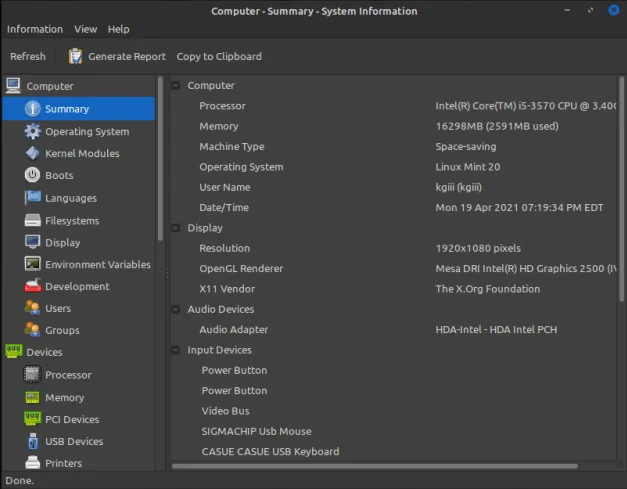Select Kernel Modules label in the sidebar
This screenshot has width=627, height=489.
(x=82, y=154)
